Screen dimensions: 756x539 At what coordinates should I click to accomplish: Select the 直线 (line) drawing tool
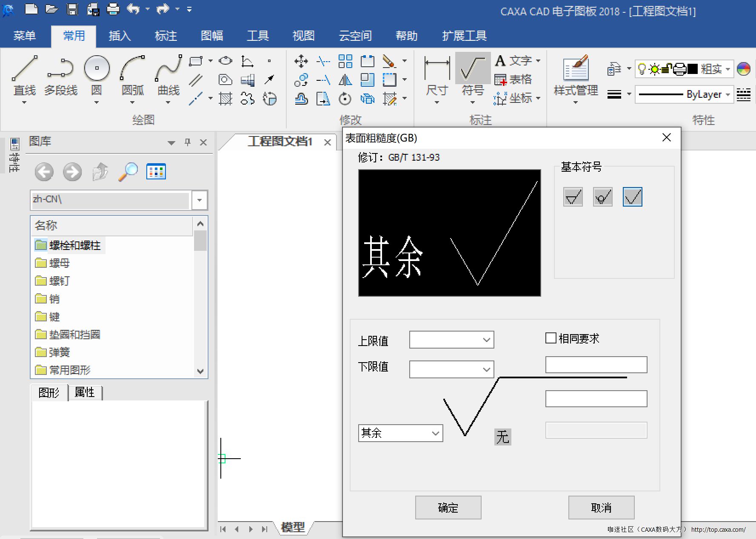point(24,69)
